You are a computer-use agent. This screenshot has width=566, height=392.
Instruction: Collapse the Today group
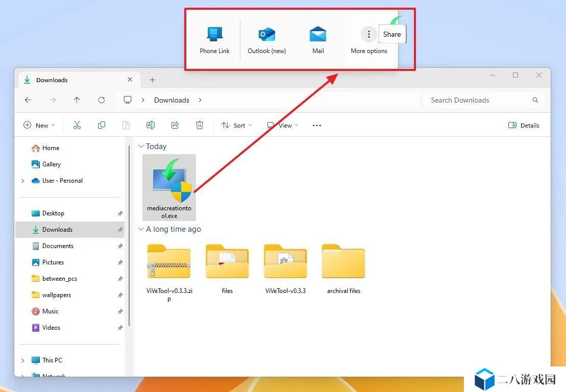[x=141, y=146]
